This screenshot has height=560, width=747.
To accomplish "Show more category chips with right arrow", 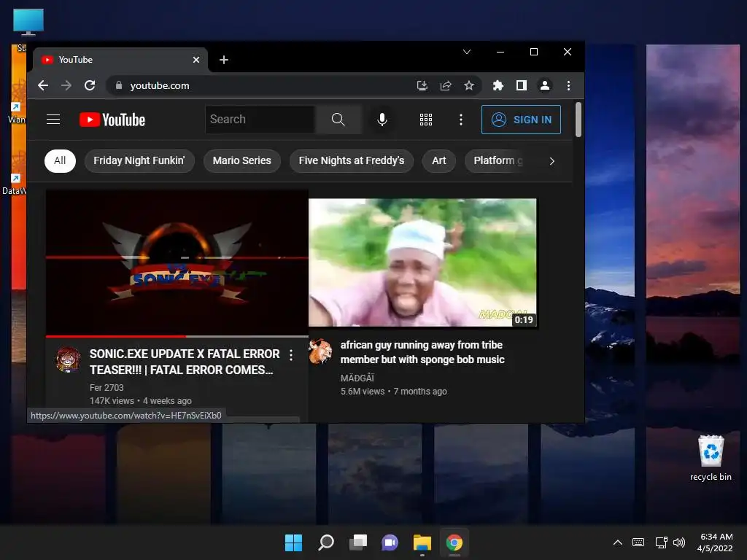I will tap(551, 161).
